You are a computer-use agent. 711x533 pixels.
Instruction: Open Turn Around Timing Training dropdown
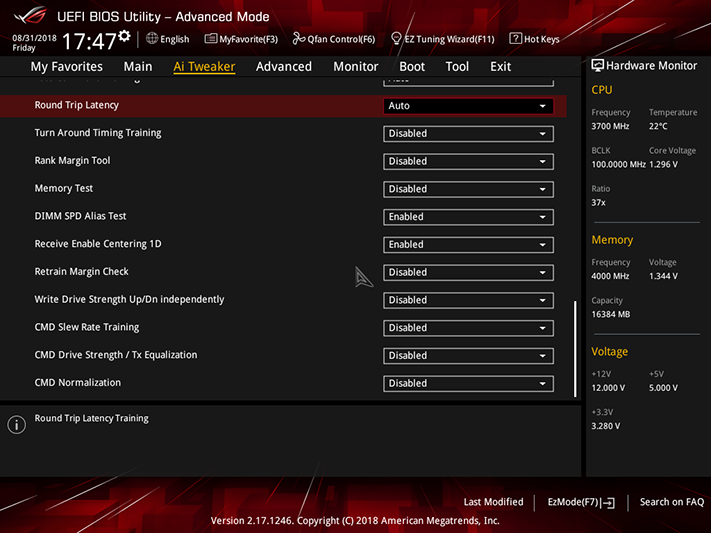[468, 134]
